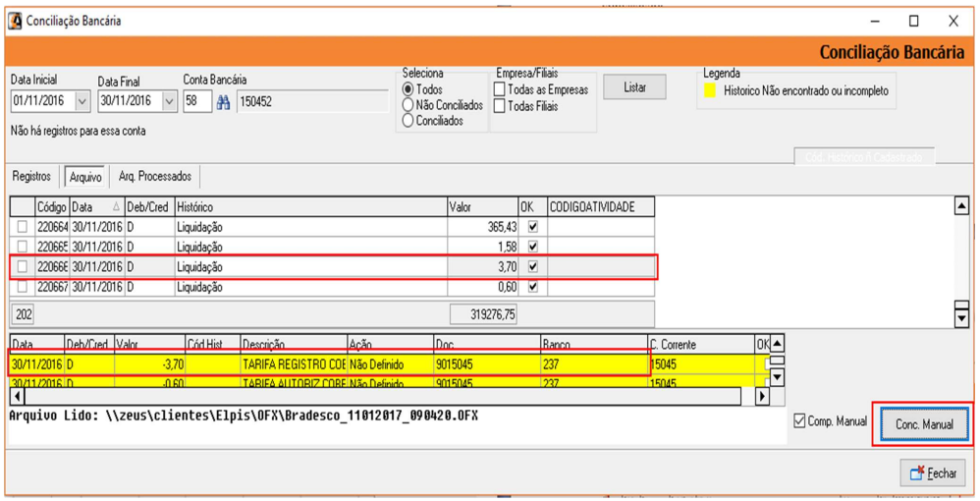The image size is (980, 501).
Task: Tick the row selector checkbox for the 3,70 Liquidação row
Action: tap(23, 266)
